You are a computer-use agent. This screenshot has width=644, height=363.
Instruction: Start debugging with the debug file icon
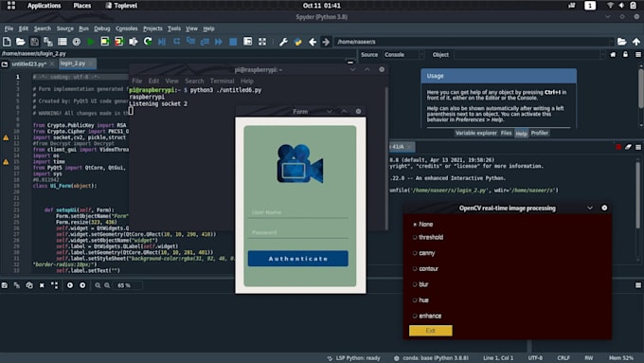(162, 42)
